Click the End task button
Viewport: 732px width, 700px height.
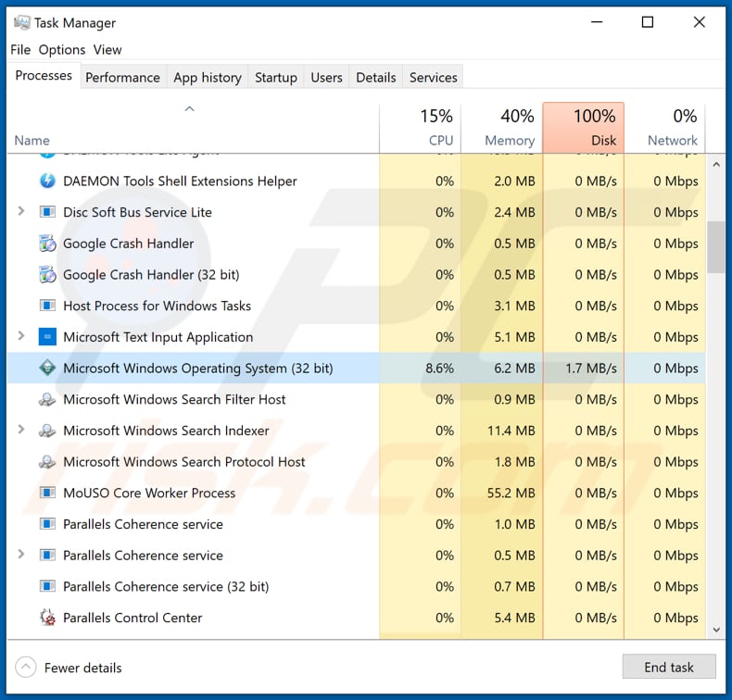coord(668,667)
